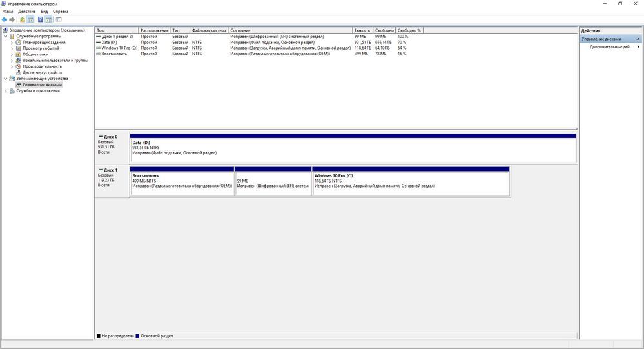Collapse the Служебные программы node

[6, 36]
